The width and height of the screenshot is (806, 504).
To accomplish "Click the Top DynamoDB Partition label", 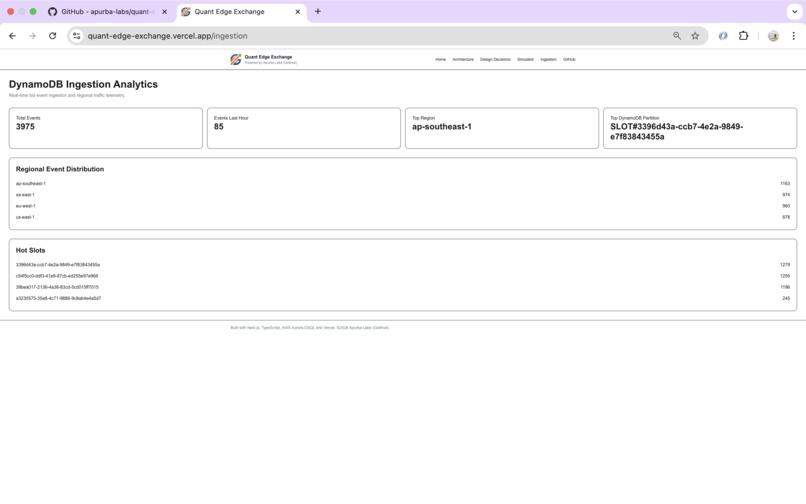I will [634, 118].
